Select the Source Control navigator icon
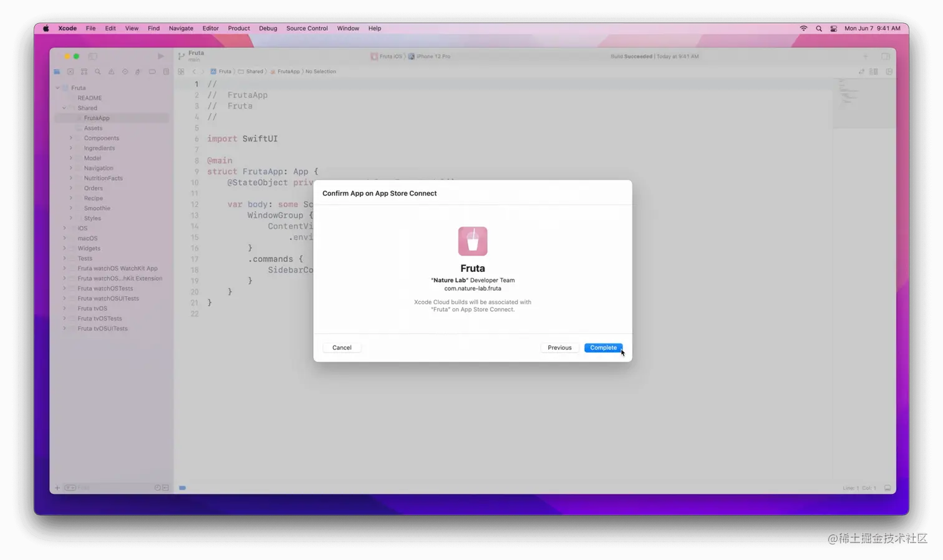 (70, 72)
